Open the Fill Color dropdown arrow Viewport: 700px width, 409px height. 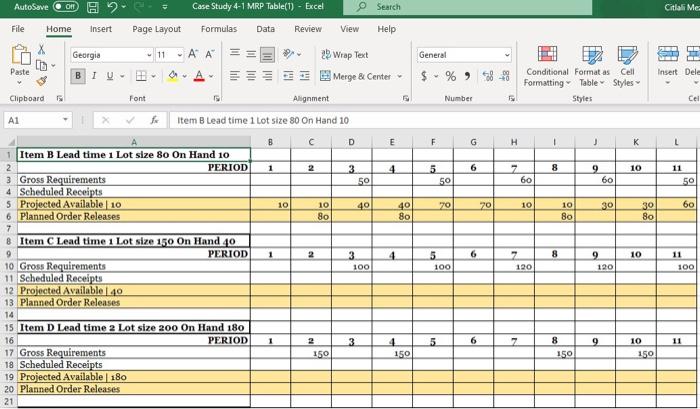(x=184, y=76)
